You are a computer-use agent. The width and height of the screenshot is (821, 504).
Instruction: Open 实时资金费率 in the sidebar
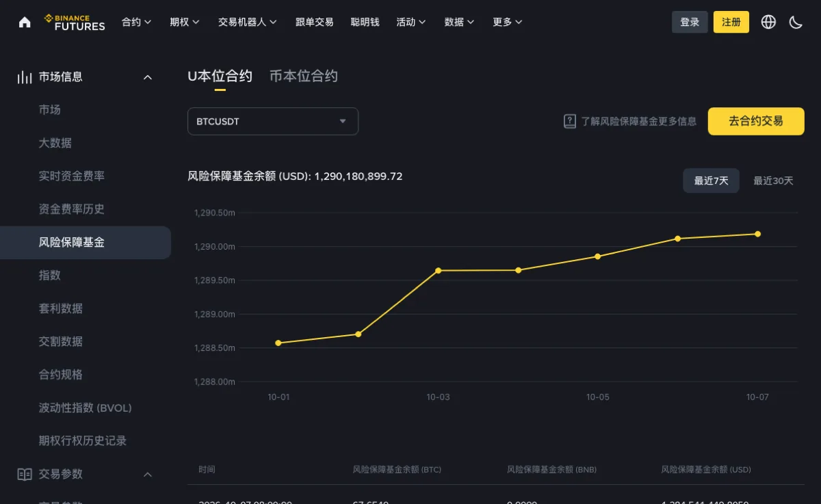pos(72,176)
